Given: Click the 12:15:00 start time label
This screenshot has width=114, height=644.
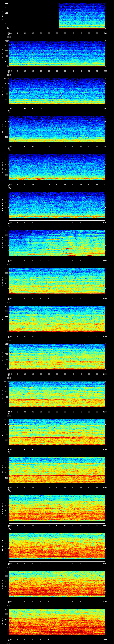Looking at the screenshot, I should coord(9,450).
